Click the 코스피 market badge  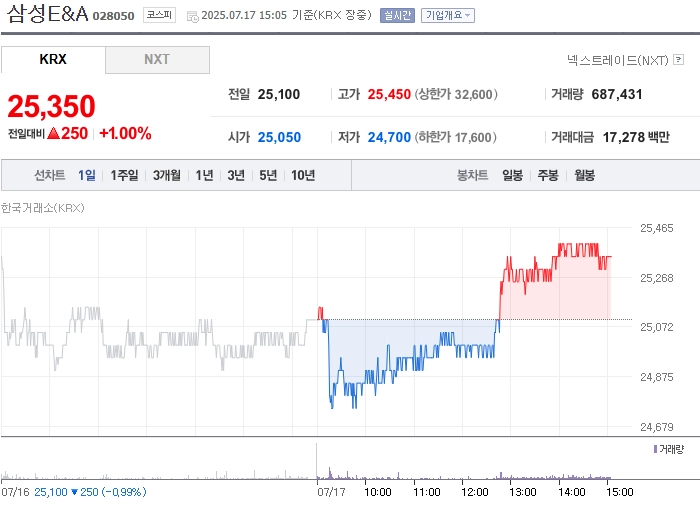(159, 15)
